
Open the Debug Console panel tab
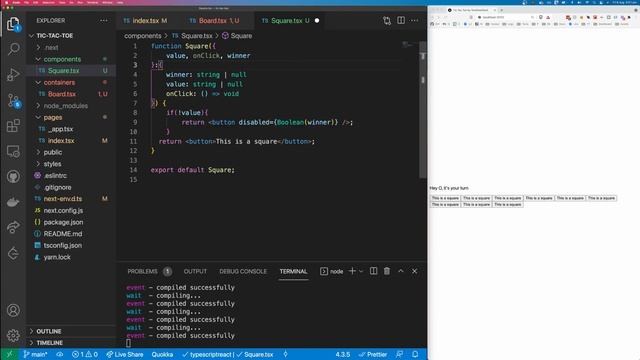pyautogui.click(x=243, y=271)
